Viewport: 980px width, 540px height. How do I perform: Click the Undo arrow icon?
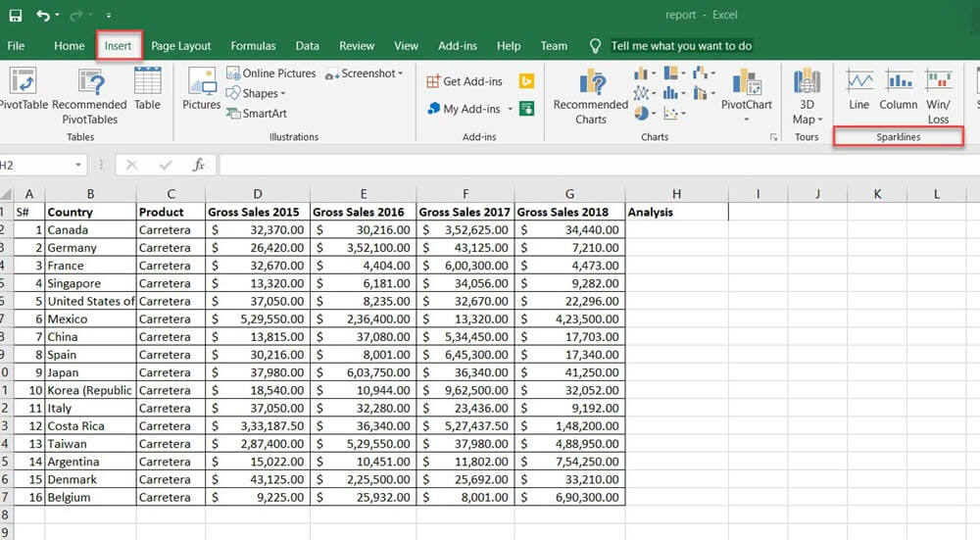pyautogui.click(x=42, y=16)
